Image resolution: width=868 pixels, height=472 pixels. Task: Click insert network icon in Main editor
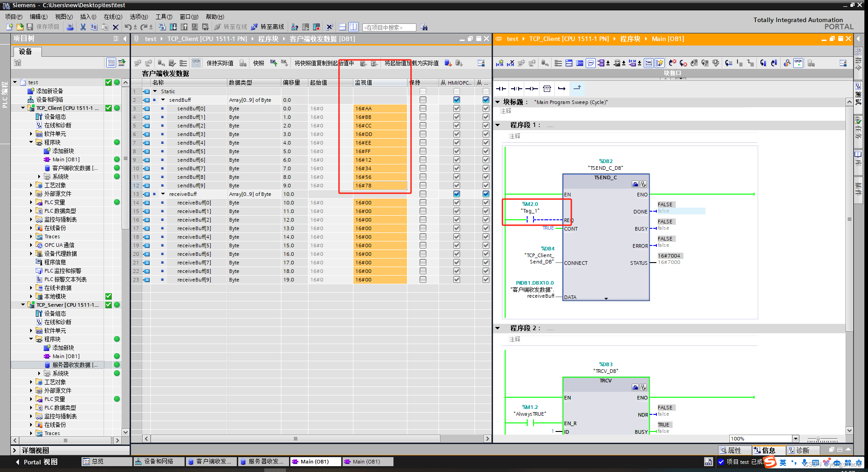coord(500,63)
